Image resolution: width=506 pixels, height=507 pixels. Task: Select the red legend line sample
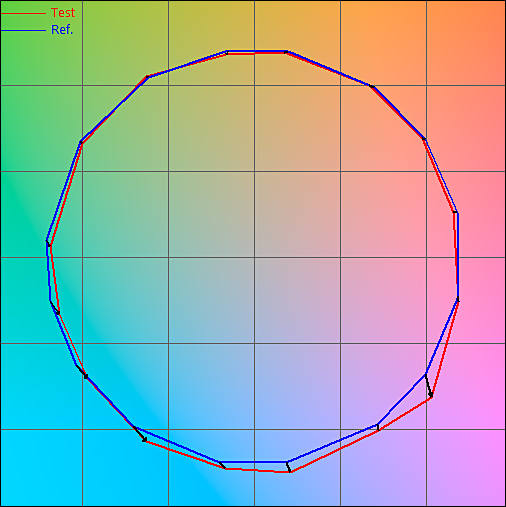coord(23,13)
